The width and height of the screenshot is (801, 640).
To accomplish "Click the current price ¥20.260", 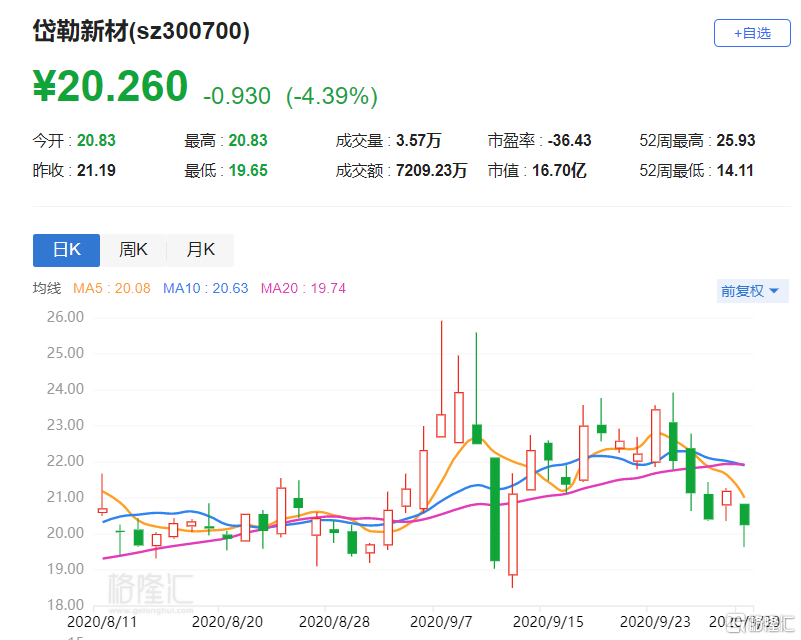I will 110,87.
